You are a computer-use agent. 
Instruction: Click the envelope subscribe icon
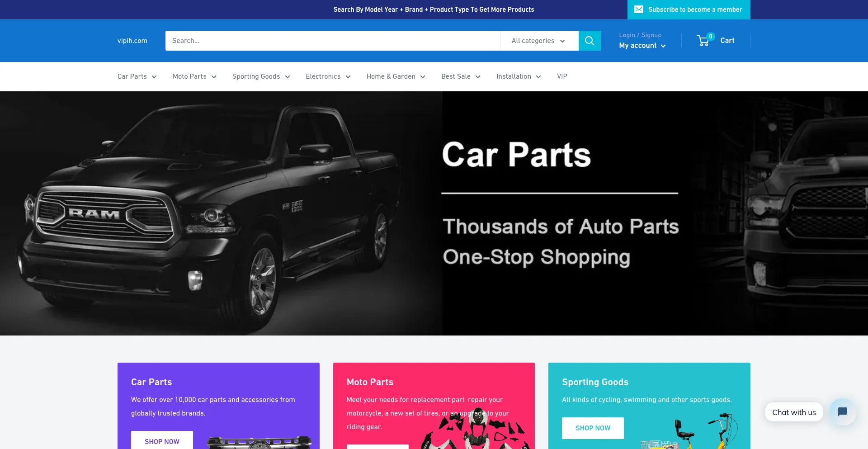point(638,9)
